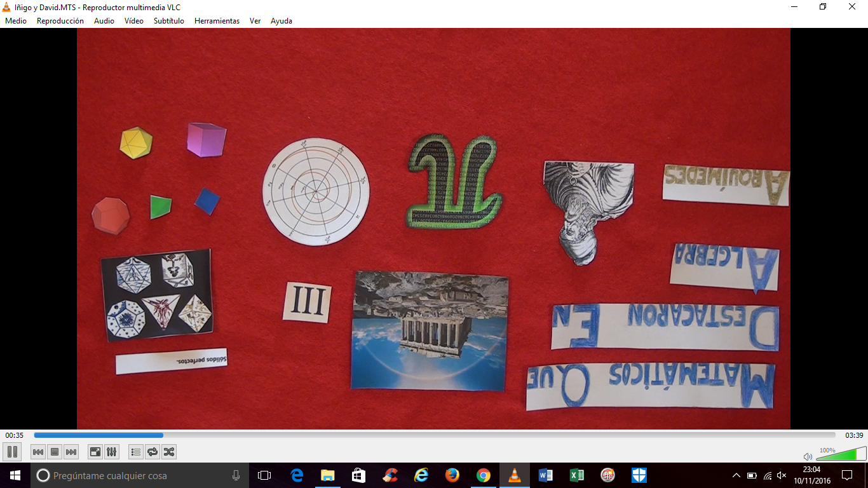Enable random playback order
868x488 pixels.
coord(170,452)
